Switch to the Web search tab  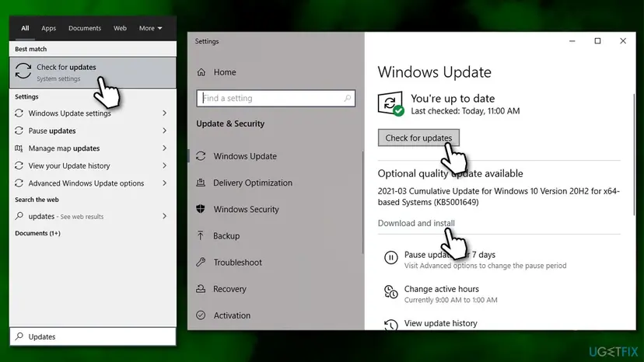click(120, 28)
